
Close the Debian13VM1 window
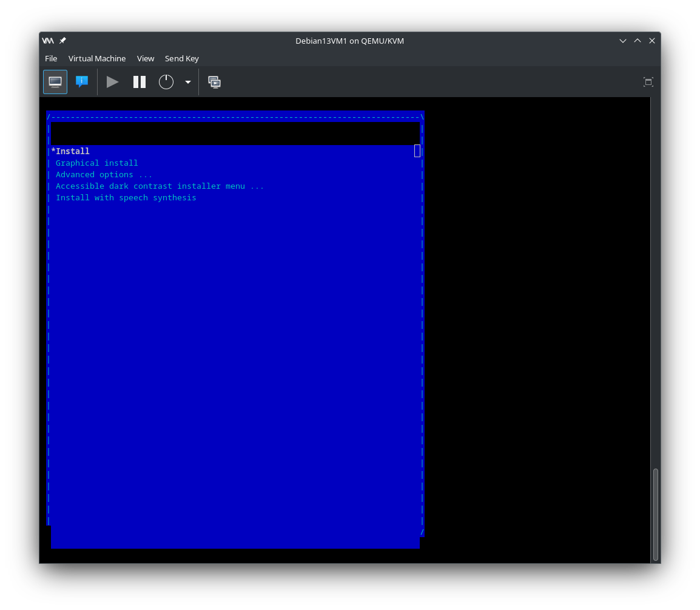click(x=652, y=41)
